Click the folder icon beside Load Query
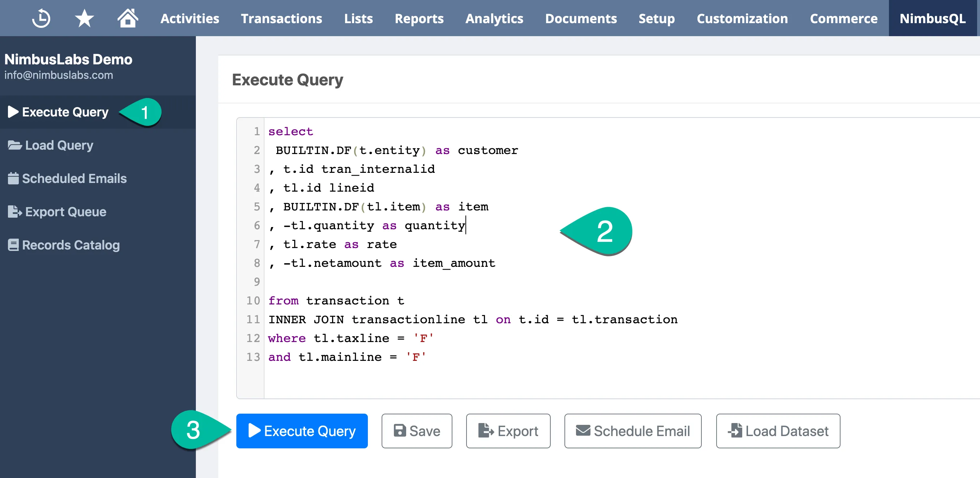Viewport: 980px width, 478px height. point(15,145)
